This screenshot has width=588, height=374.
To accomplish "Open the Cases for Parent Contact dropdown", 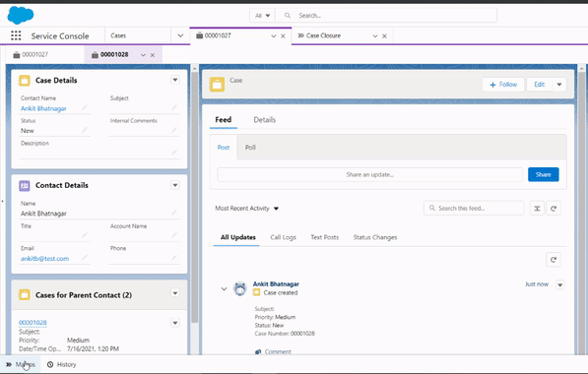I will 175,292.
